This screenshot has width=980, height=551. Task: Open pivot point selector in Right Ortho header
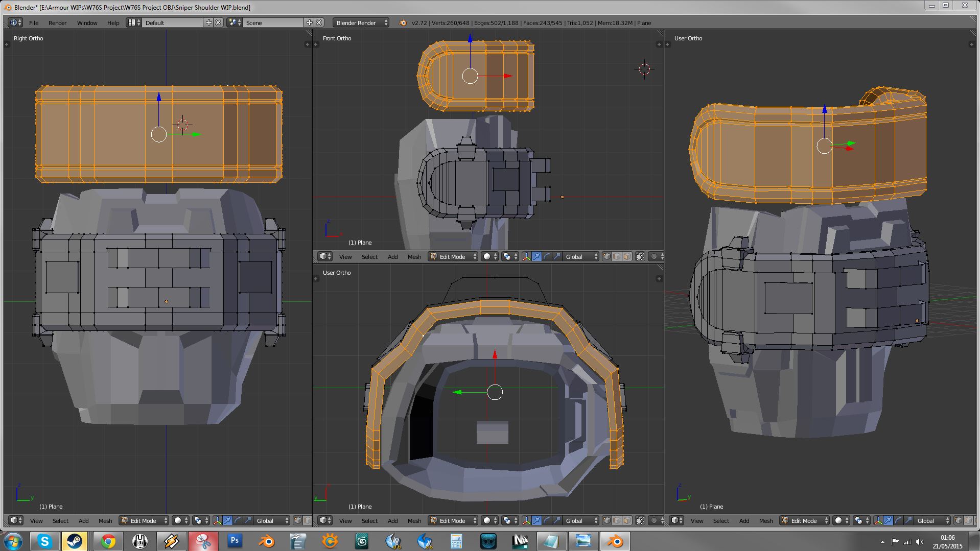200,520
